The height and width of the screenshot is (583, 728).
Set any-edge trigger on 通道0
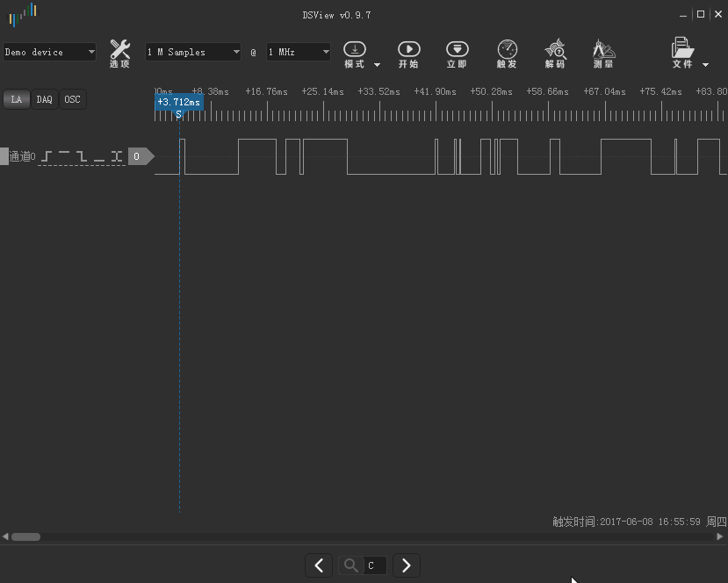coord(116,156)
